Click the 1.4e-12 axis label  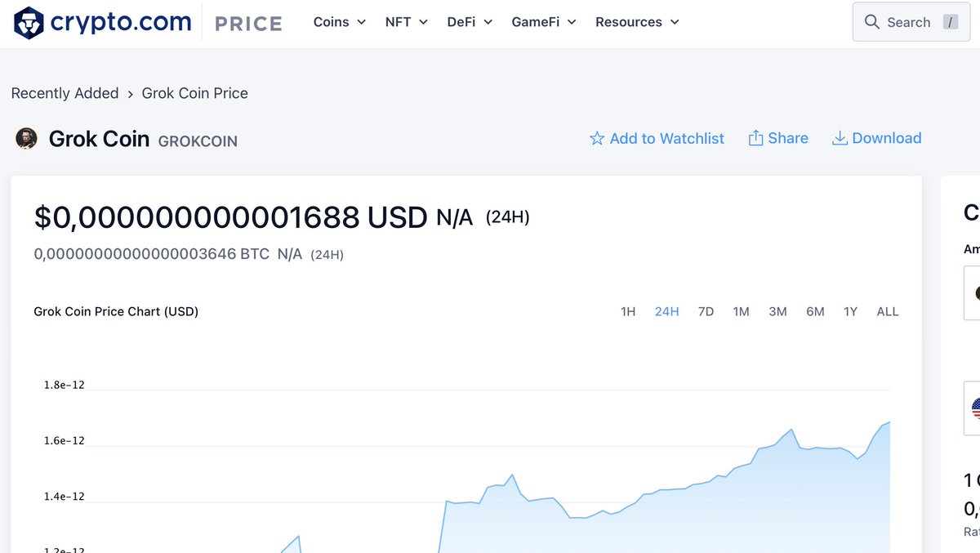(x=64, y=497)
